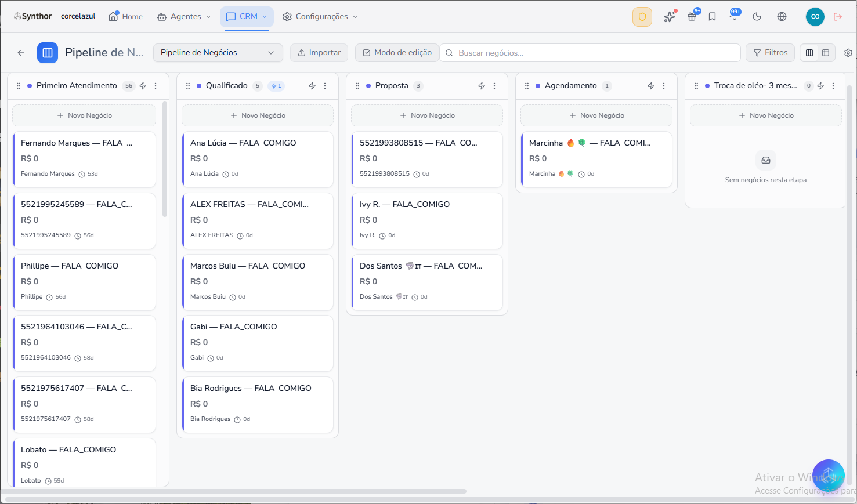The height and width of the screenshot is (504, 857).
Task: Open the Lobato deal card
Action: (x=84, y=462)
